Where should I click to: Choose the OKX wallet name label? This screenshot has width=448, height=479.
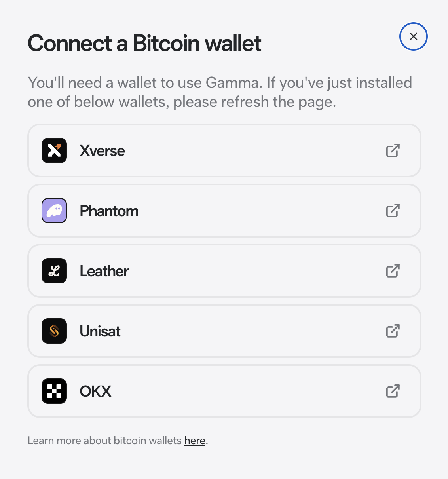coord(95,392)
